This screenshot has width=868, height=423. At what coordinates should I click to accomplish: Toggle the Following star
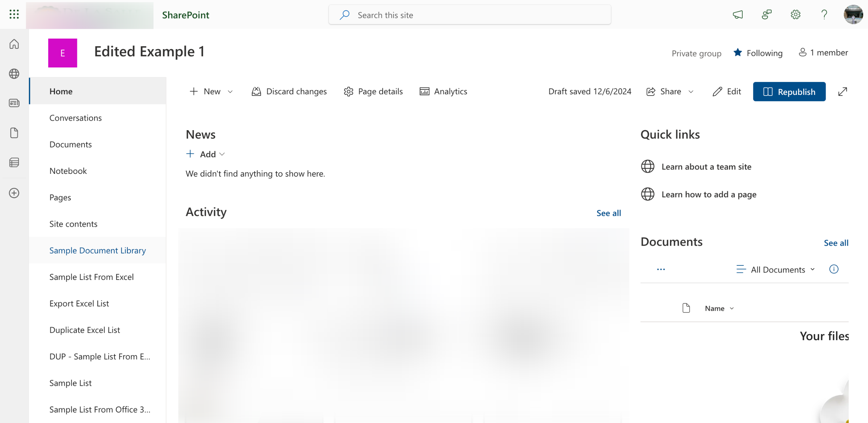pyautogui.click(x=738, y=53)
